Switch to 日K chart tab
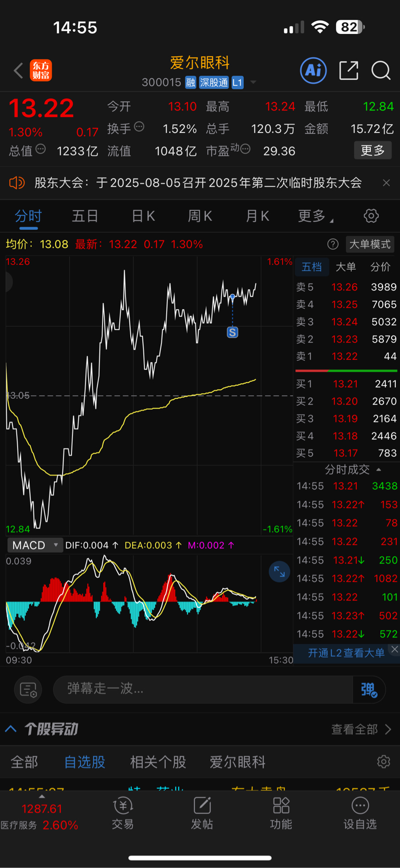The width and height of the screenshot is (400, 868). click(x=143, y=216)
